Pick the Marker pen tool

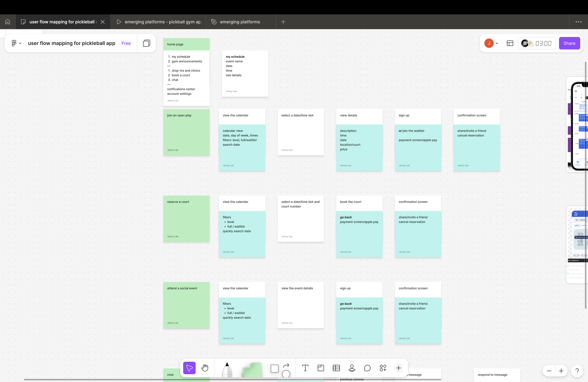click(x=227, y=369)
